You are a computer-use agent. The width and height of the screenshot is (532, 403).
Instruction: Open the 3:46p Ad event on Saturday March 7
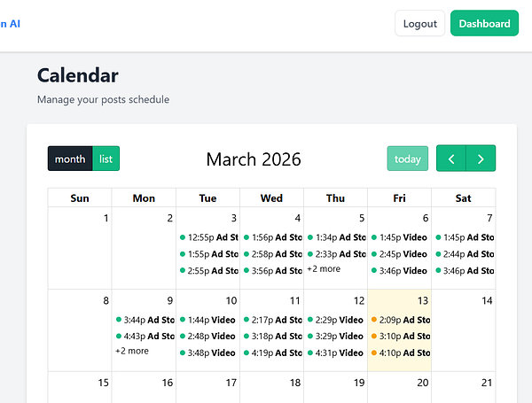pos(465,270)
